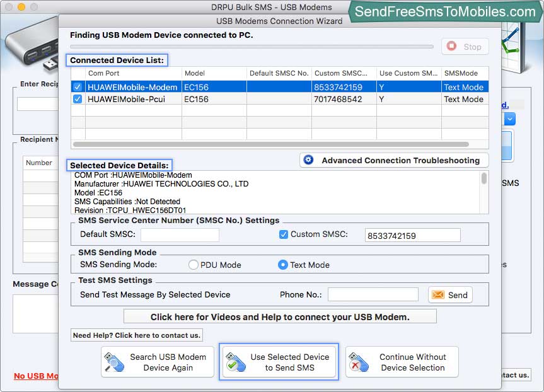
Task: Click Send to send test message
Action: coord(450,295)
